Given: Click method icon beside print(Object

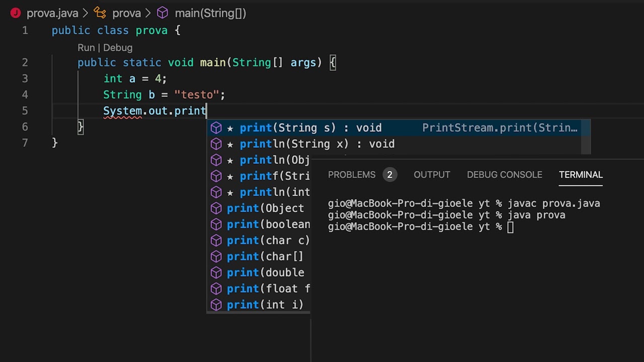Looking at the screenshot, I should (x=216, y=208).
